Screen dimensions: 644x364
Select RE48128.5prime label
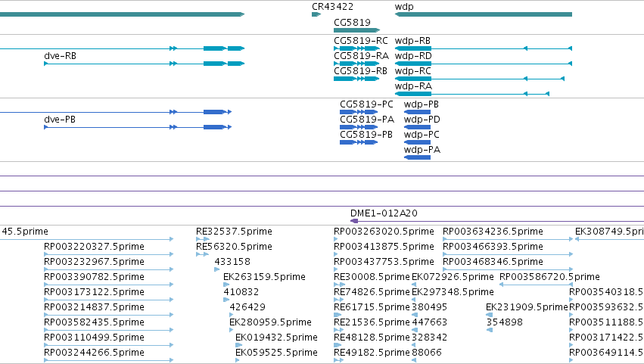[x=372, y=338]
